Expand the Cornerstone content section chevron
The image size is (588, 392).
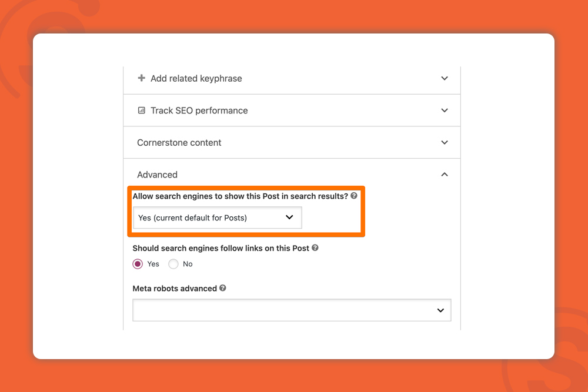coord(445,142)
